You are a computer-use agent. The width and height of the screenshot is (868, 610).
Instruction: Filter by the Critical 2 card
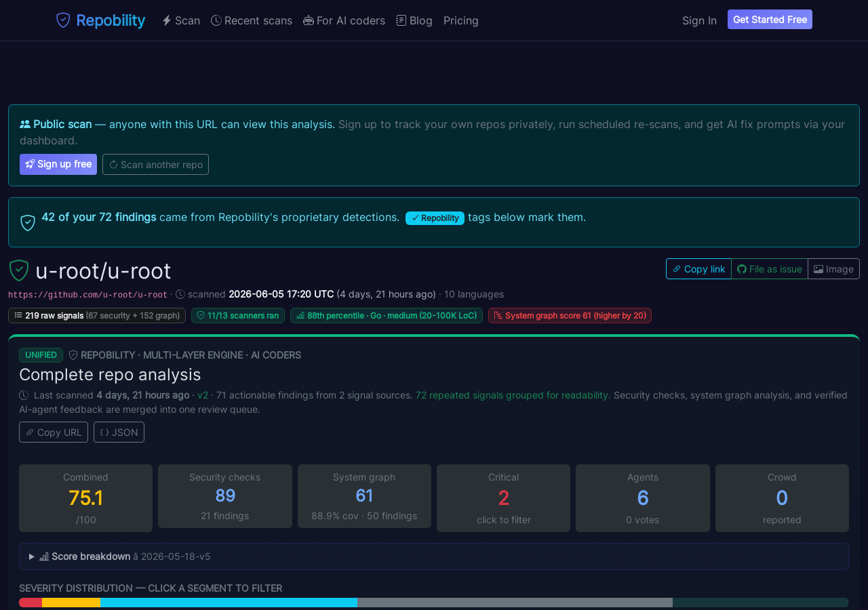503,498
